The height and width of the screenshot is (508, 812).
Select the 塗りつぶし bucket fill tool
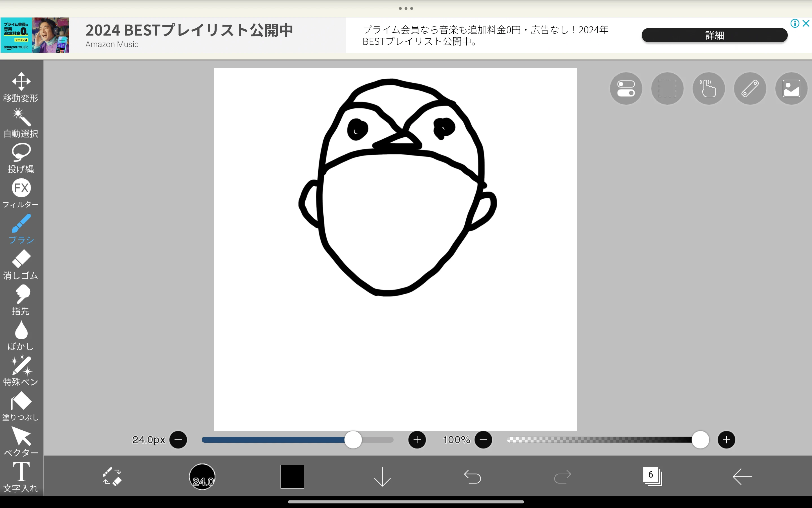pos(21,406)
